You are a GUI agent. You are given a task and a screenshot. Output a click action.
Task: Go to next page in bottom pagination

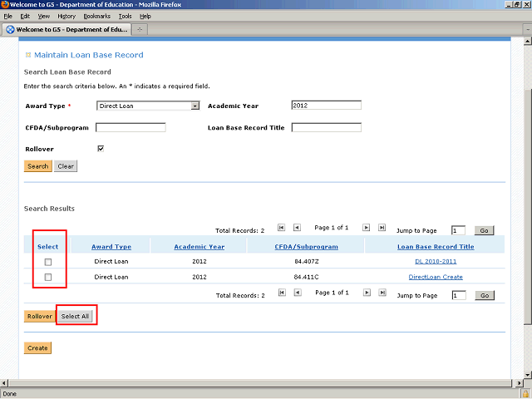click(367, 293)
